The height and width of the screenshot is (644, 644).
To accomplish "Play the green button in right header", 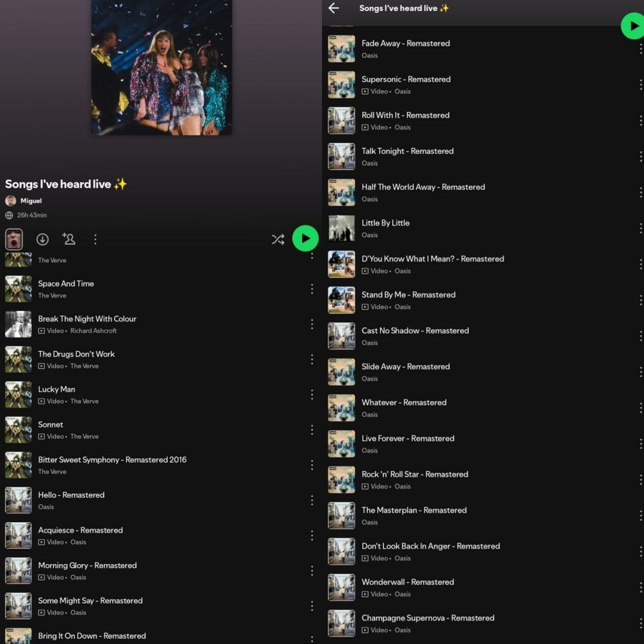I will point(633,26).
